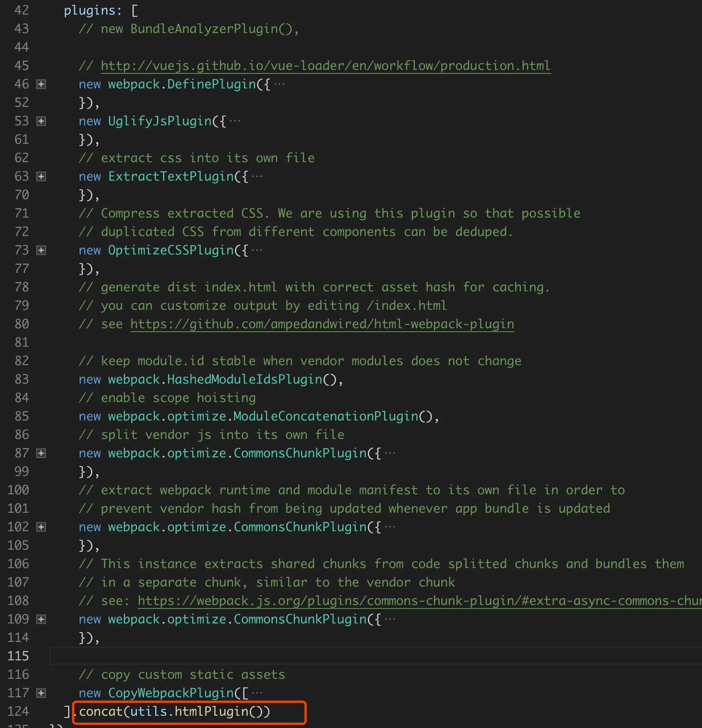This screenshot has width=702, height=728.
Task: Place cursor on 'plugins: [' text
Action: (101, 10)
